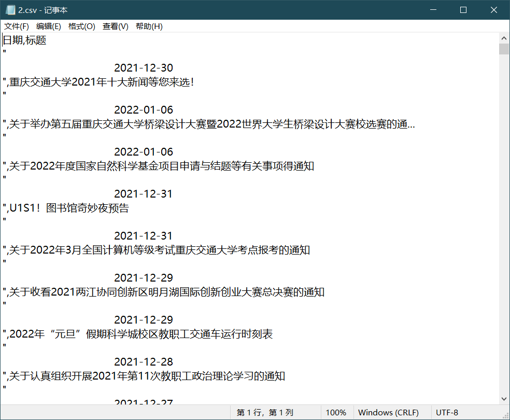Maximize the Notepad window
The width and height of the screenshot is (510, 420).
pos(463,10)
